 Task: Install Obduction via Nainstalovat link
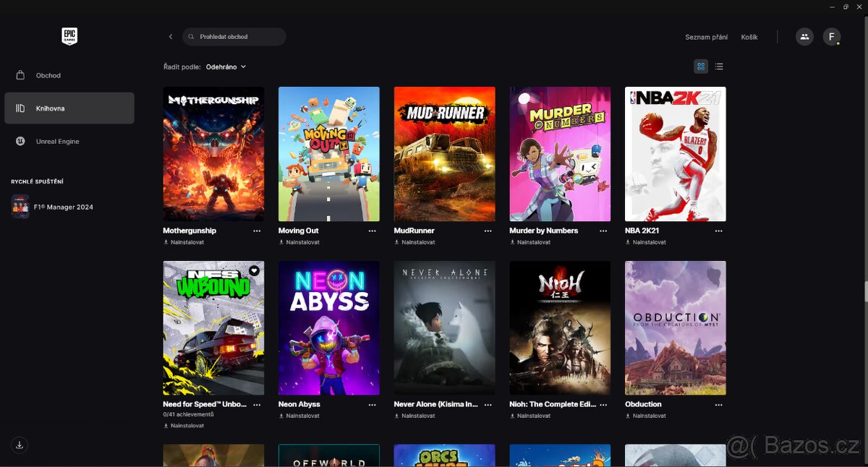[645, 416]
